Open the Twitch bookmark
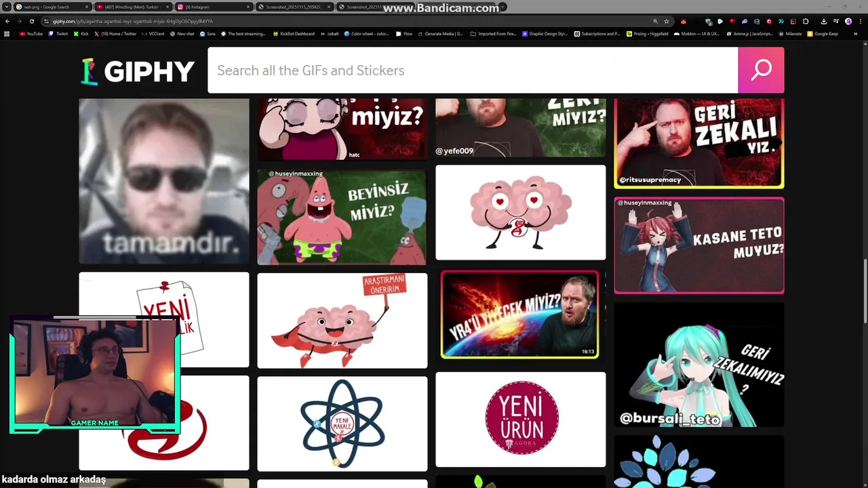 tap(58, 33)
